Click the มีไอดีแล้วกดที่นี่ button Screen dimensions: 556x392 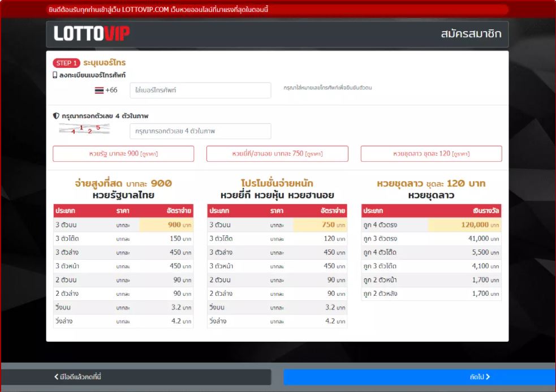click(x=136, y=377)
